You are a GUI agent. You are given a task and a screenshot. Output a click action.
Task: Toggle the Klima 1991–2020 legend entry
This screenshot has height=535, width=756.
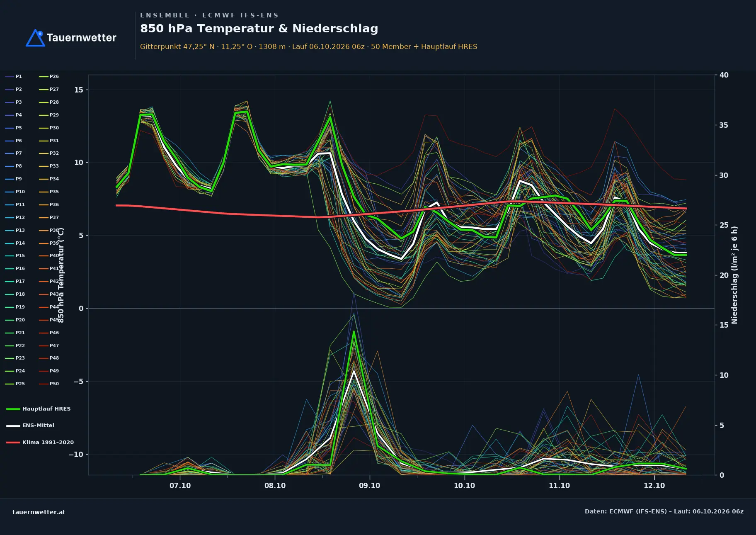pos(40,443)
